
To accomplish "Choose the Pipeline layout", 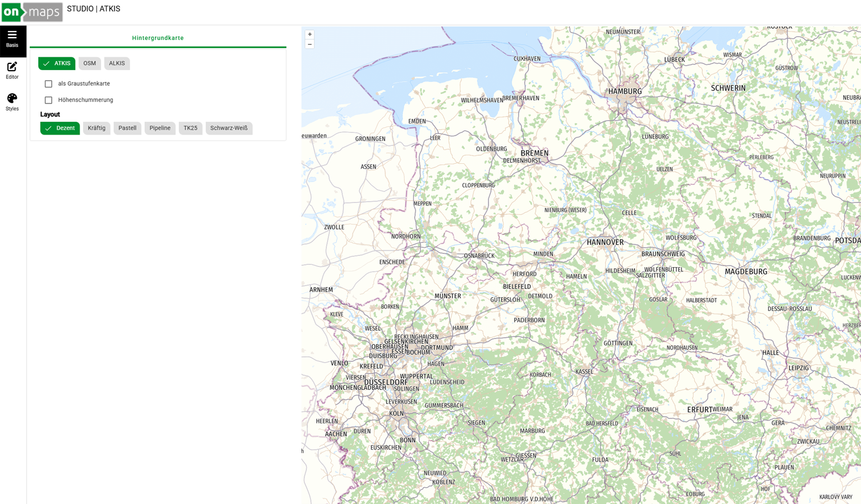I will (160, 128).
